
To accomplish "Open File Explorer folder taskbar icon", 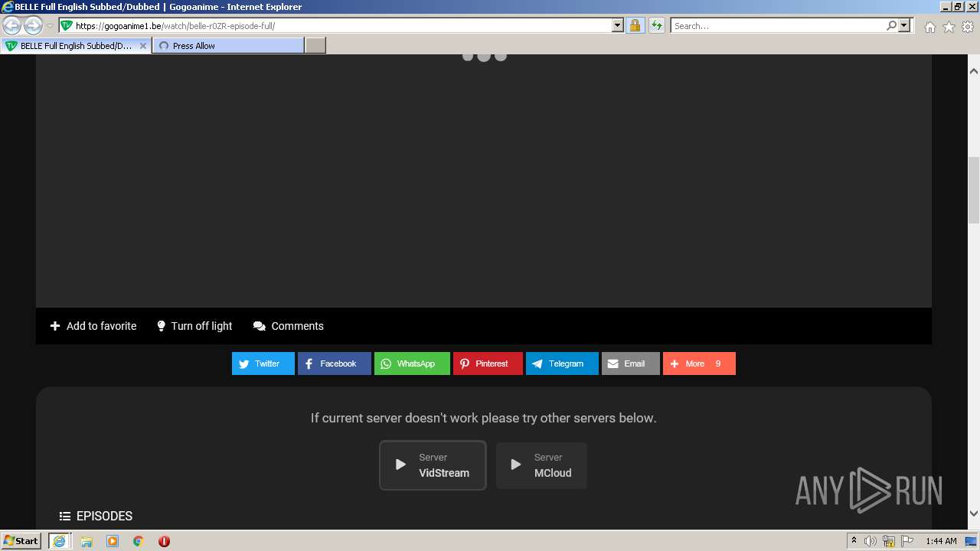I will (x=87, y=541).
